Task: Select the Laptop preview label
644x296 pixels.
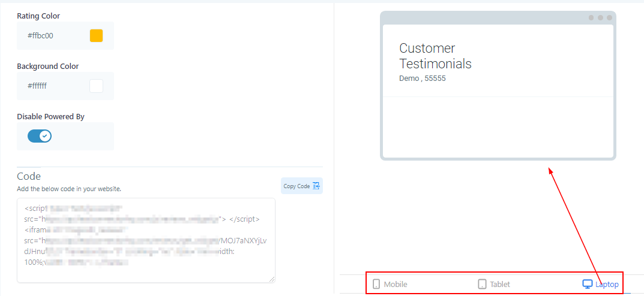Action: click(607, 284)
